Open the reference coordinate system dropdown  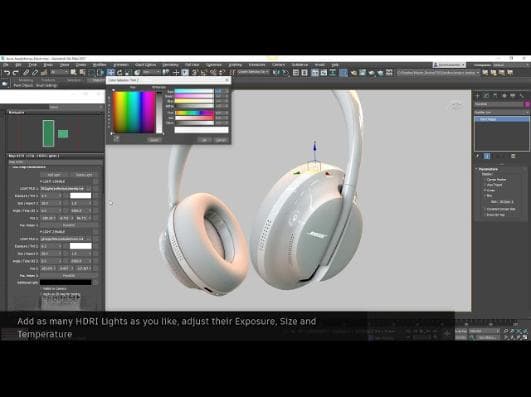click(x=151, y=72)
